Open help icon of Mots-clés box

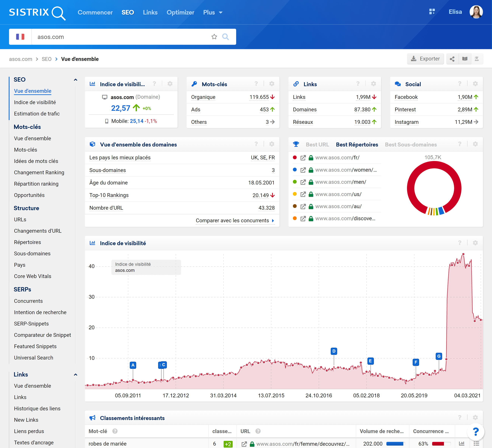point(256,84)
